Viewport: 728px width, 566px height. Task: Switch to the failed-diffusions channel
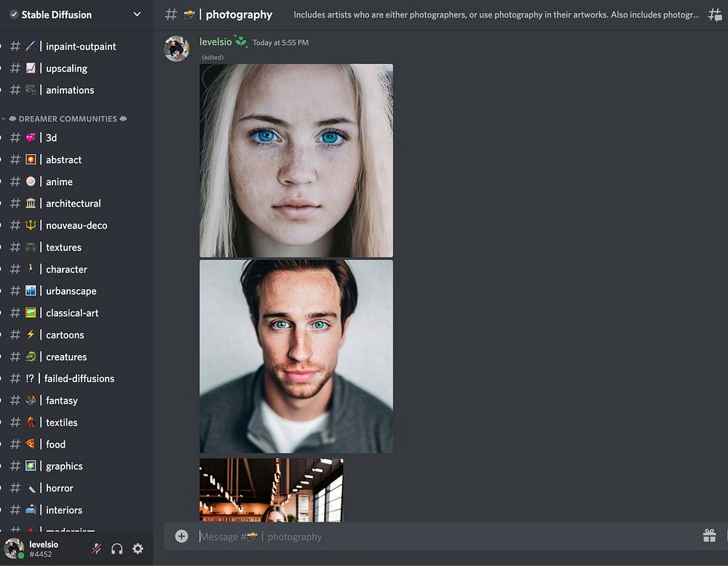tap(79, 378)
